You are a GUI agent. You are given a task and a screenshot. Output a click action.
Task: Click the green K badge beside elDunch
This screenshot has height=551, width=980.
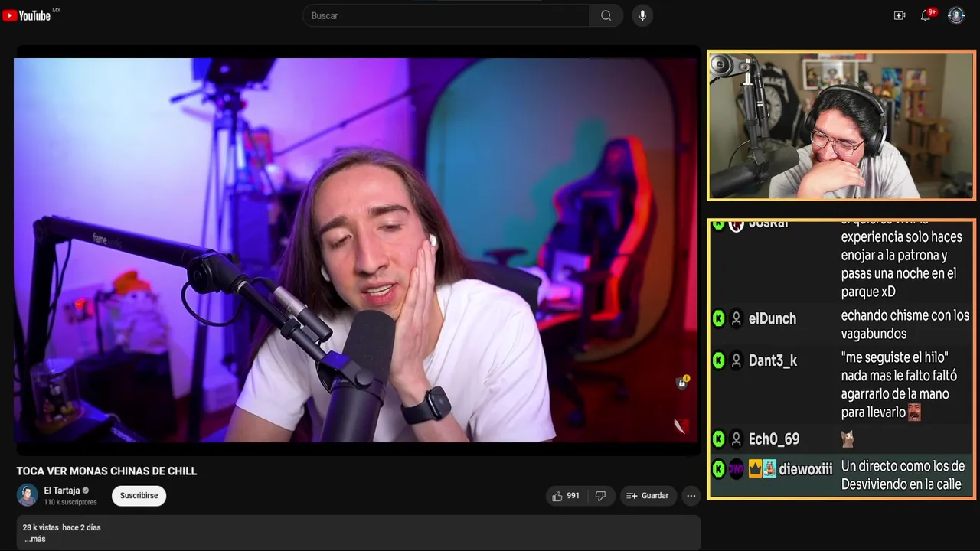(718, 318)
